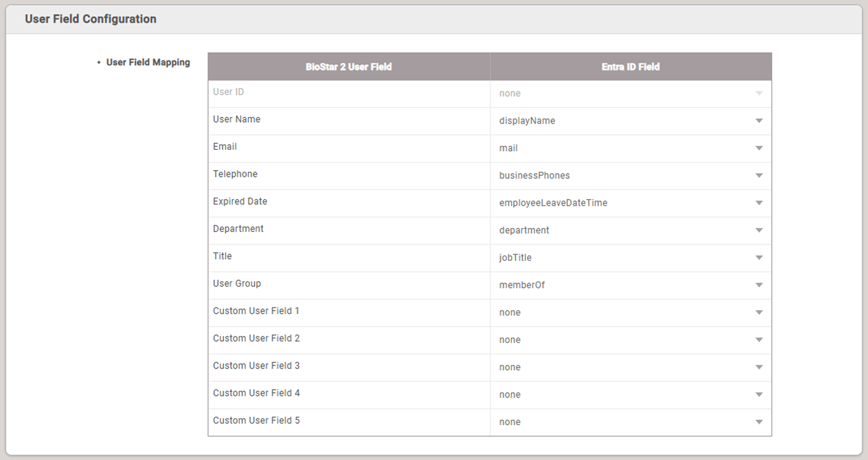The image size is (868, 460).
Task: Select the displayName field value
Action: click(x=527, y=121)
